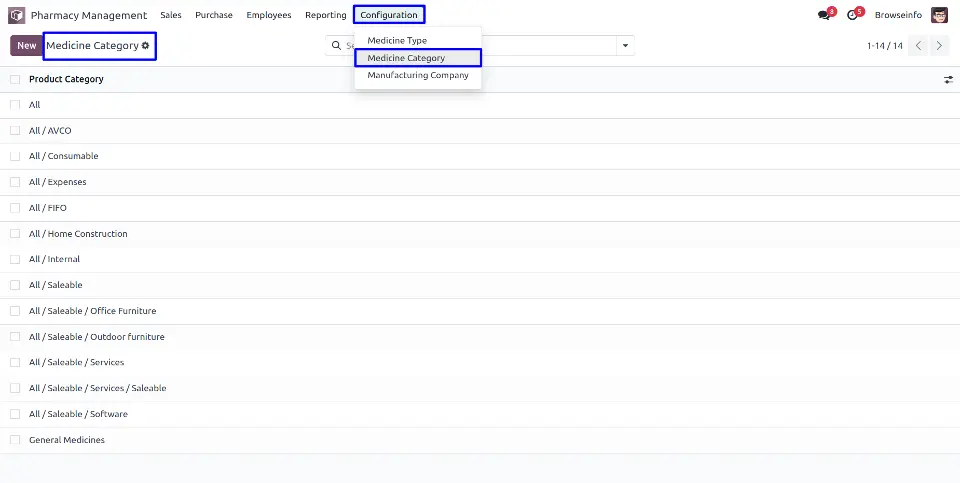The width and height of the screenshot is (960, 483).
Task: Open All / Saleable / Services / Saleable row
Action: [x=480, y=388]
